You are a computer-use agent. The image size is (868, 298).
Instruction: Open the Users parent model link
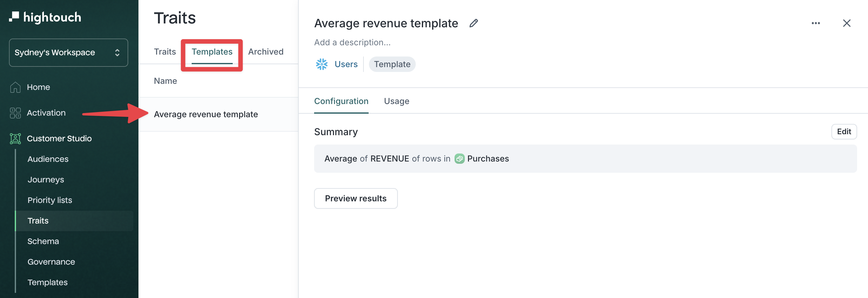(x=346, y=64)
